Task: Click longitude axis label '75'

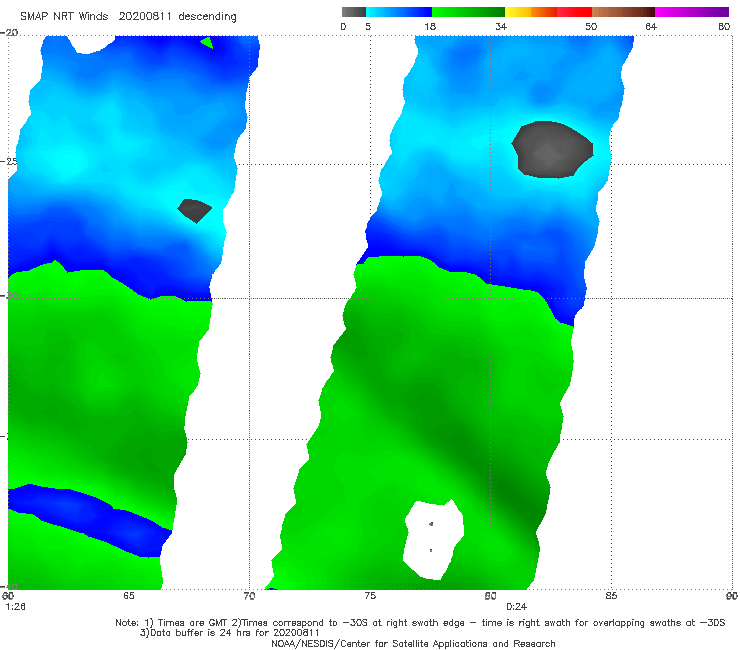Action: coord(370,596)
